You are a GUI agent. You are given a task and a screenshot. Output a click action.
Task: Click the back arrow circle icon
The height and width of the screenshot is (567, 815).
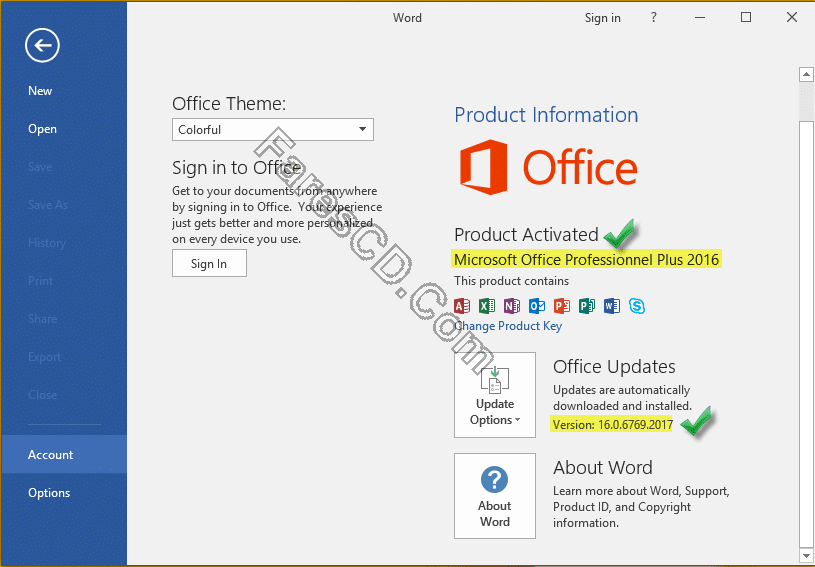tap(42, 46)
